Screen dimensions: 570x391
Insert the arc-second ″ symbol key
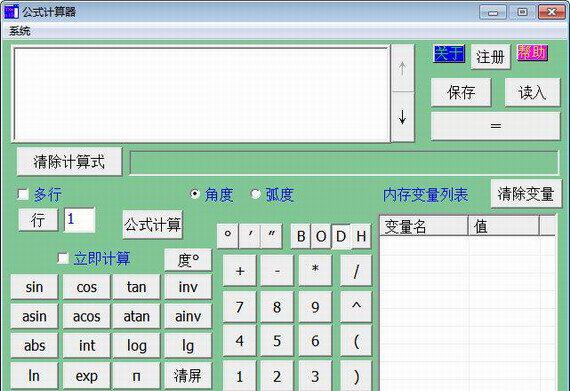(x=272, y=236)
